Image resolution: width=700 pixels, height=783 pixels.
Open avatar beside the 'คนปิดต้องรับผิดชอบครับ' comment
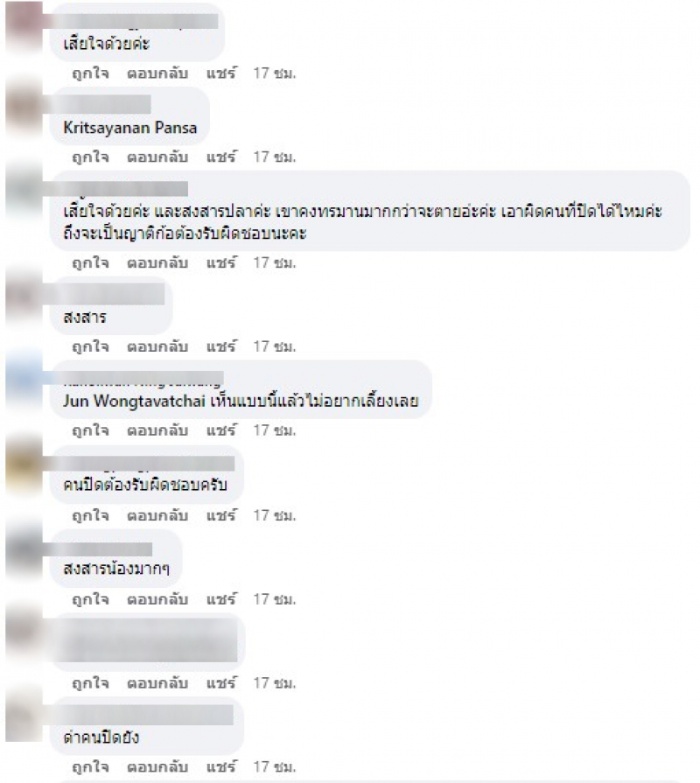24,465
